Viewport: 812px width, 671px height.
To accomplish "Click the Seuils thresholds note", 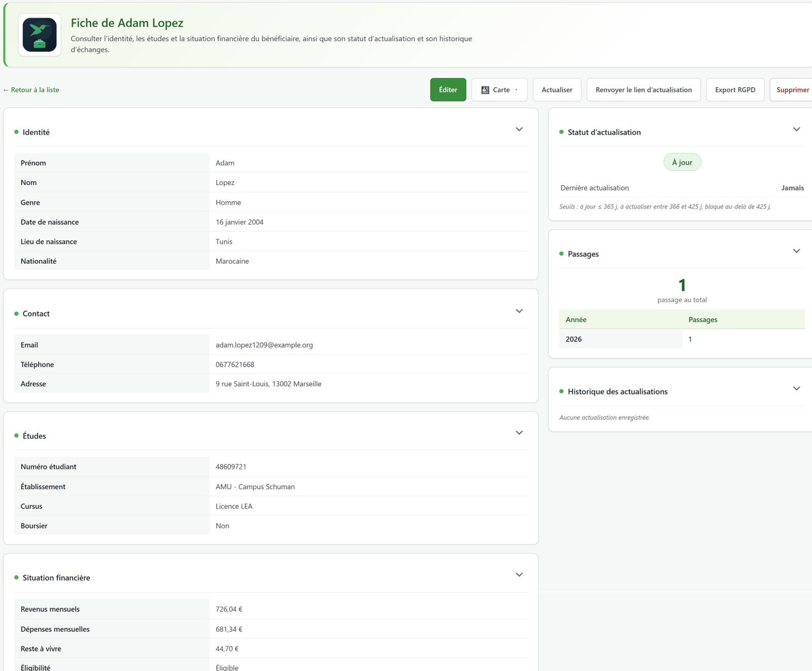I will point(665,207).
